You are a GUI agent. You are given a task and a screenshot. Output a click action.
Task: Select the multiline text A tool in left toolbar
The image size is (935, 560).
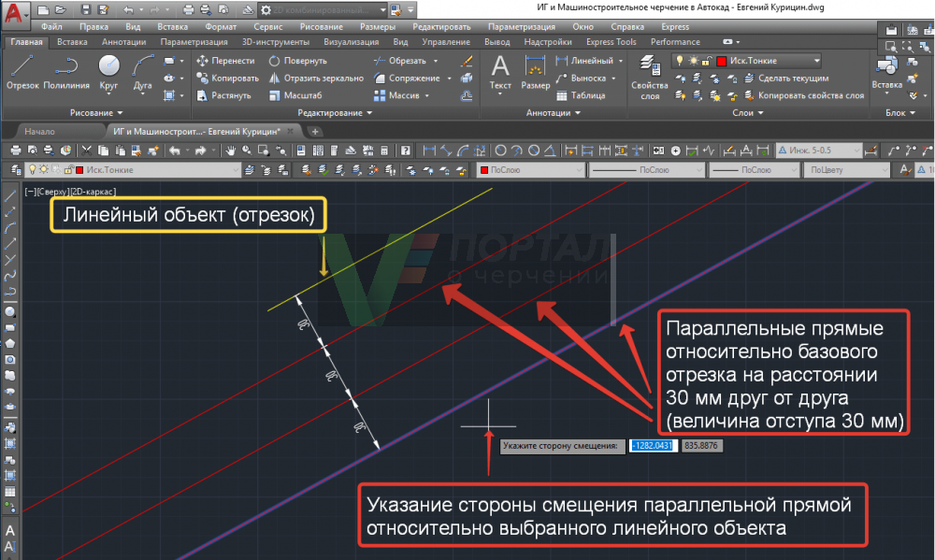[x=10, y=530]
